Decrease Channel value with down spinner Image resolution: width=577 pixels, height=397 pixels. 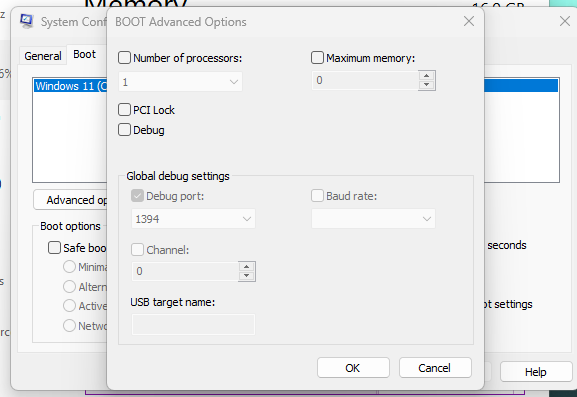[247, 276]
